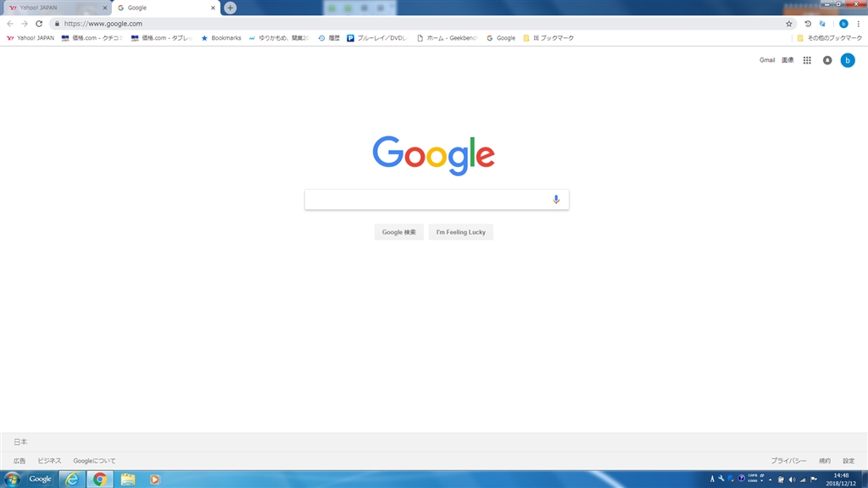The image size is (868, 488).
Task: Click the Chrome taskbar icon
Action: coord(100,480)
